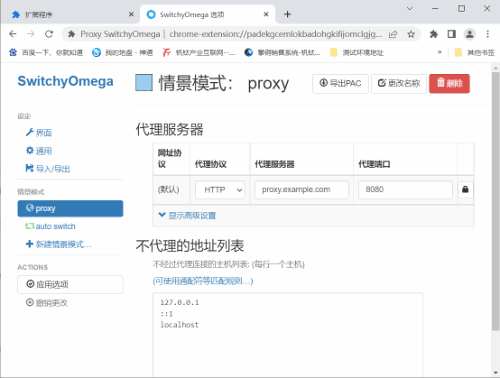Screen dimensions: 500x378
Task: Bookmark this page with star icon
Action: (411, 34)
